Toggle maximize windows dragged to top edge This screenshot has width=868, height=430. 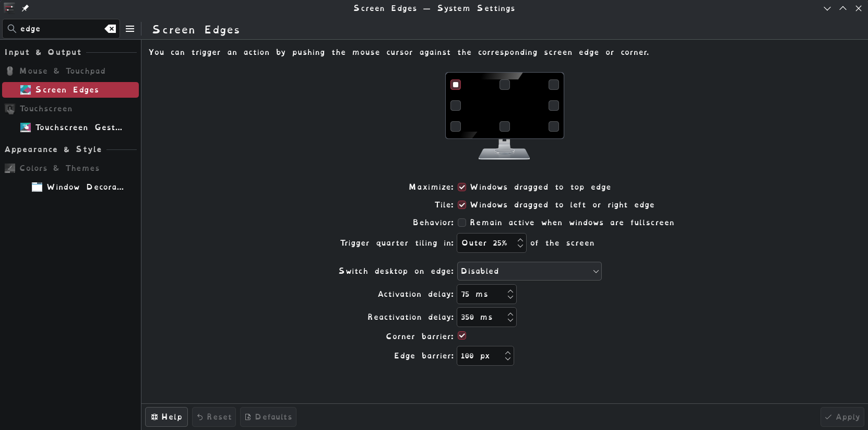click(x=462, y=187)
